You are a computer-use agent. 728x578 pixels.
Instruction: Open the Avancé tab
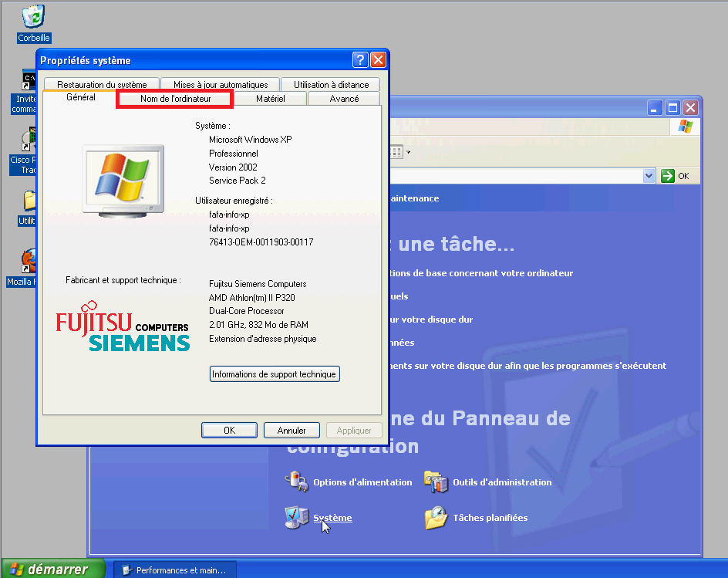click(x=344, y=99)
